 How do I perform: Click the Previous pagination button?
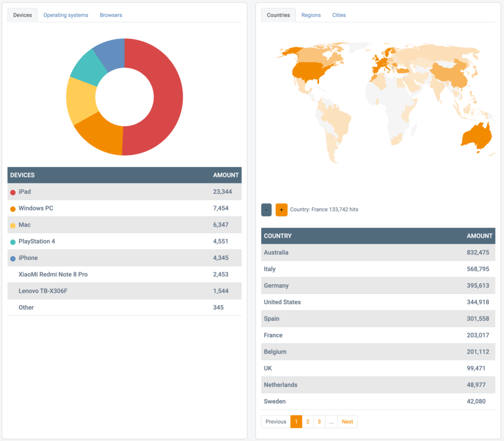pyautogui.click(x=276, y=422)
